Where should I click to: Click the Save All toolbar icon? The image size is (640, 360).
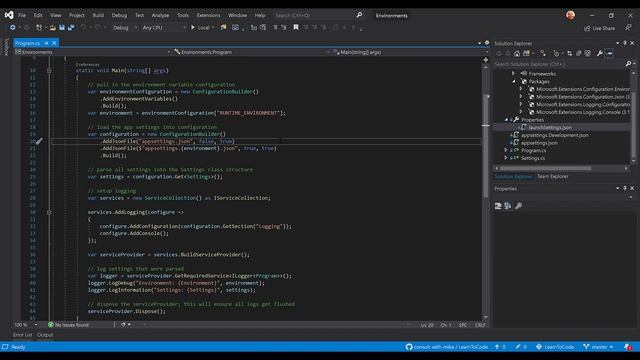71,27
